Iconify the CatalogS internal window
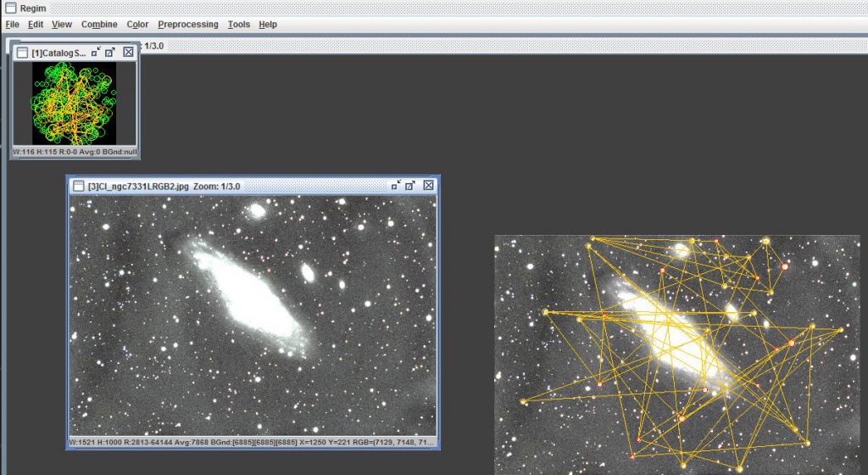This screenshot has width=868, height=475. click(97, 52)
